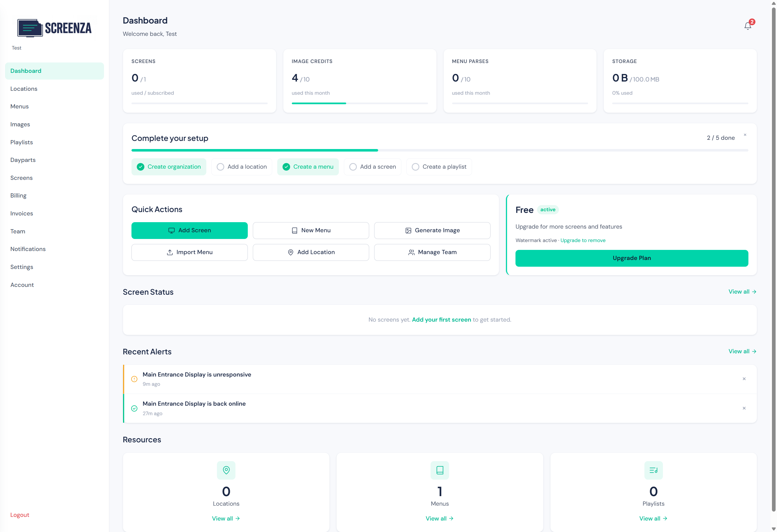777x532 pixels.
Task: Open View all for Screen Status
Action: 742,291
